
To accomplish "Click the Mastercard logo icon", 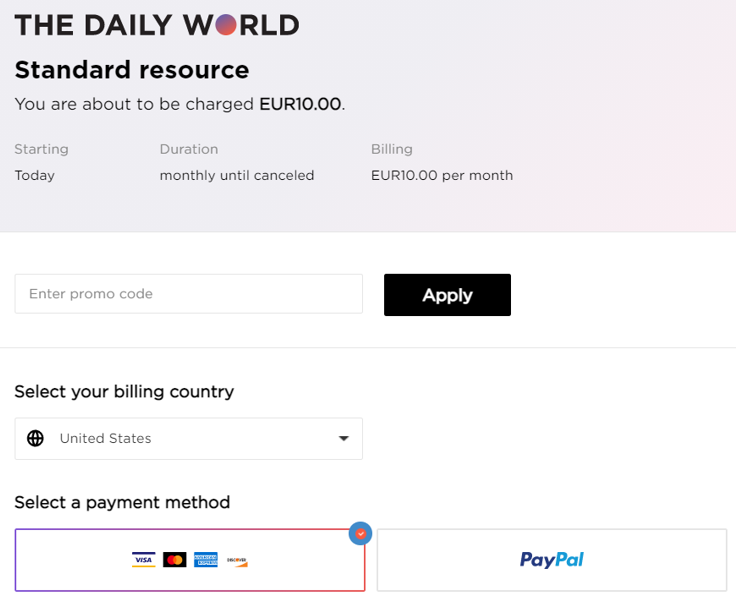I will 175,560.
